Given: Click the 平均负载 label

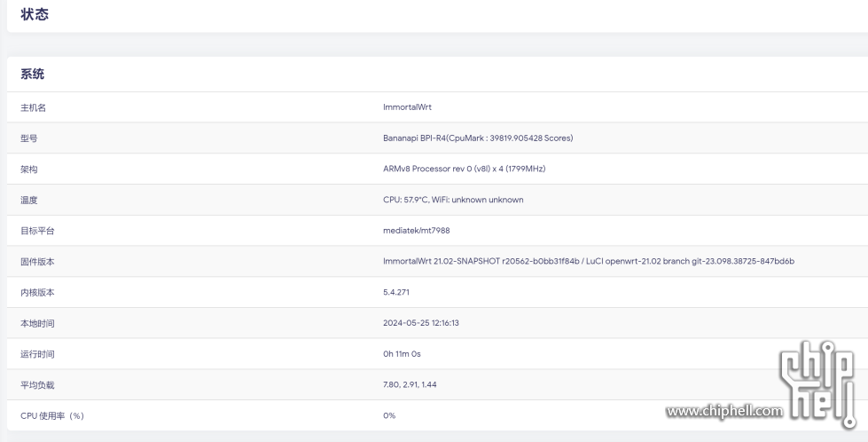Looking at the screenshot, I should [37, 385].
